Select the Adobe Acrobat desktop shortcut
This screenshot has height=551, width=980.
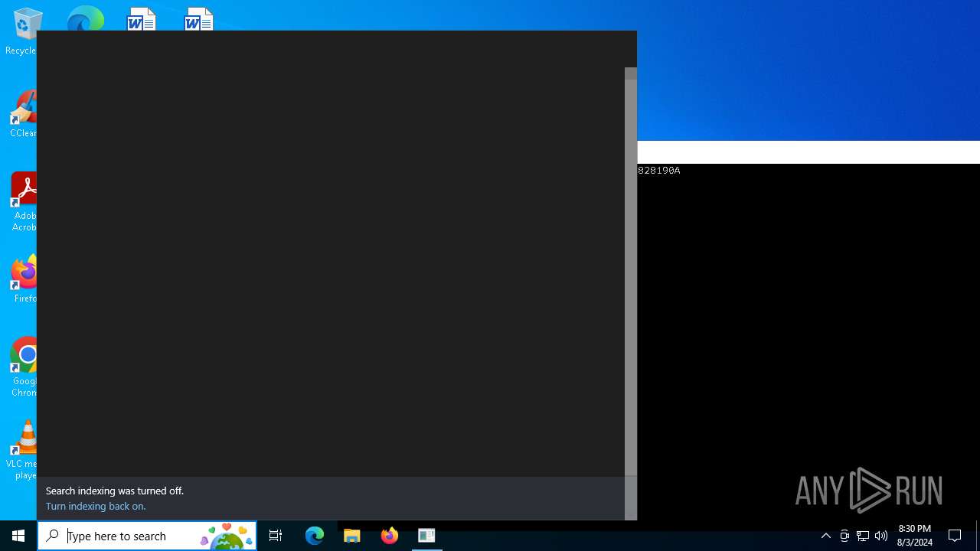[x=24, y=202]
